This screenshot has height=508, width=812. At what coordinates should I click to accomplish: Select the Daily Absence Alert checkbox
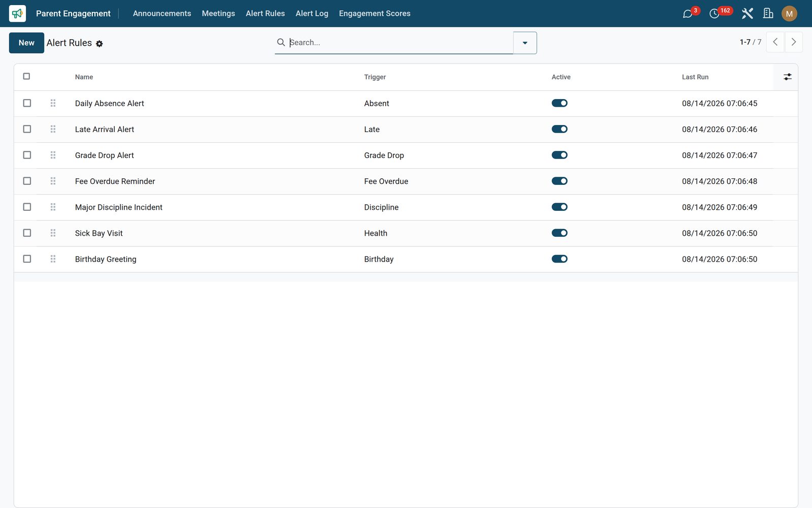pos(27,103)
